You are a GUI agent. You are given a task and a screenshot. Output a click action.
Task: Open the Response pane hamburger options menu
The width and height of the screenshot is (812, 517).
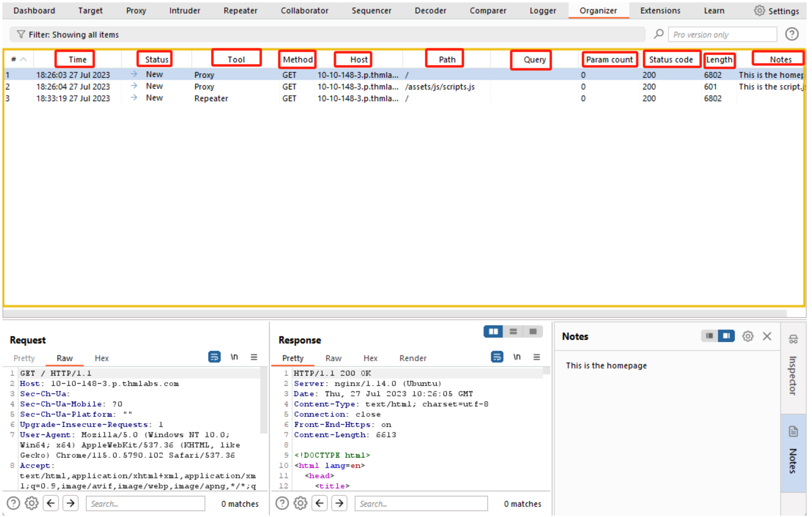click(537, 357)
